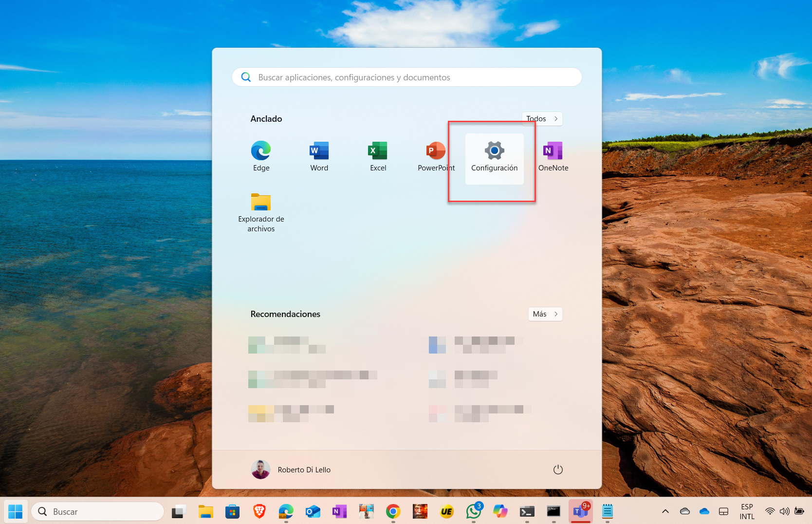
Task: Open Excel from the Start menu
Action: (x=378, y=156)
